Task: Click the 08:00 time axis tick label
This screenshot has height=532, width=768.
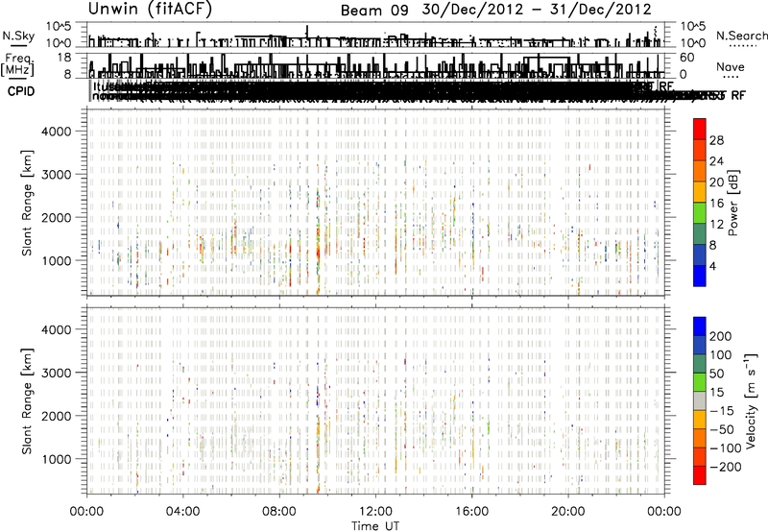Action: coord(279,512)
